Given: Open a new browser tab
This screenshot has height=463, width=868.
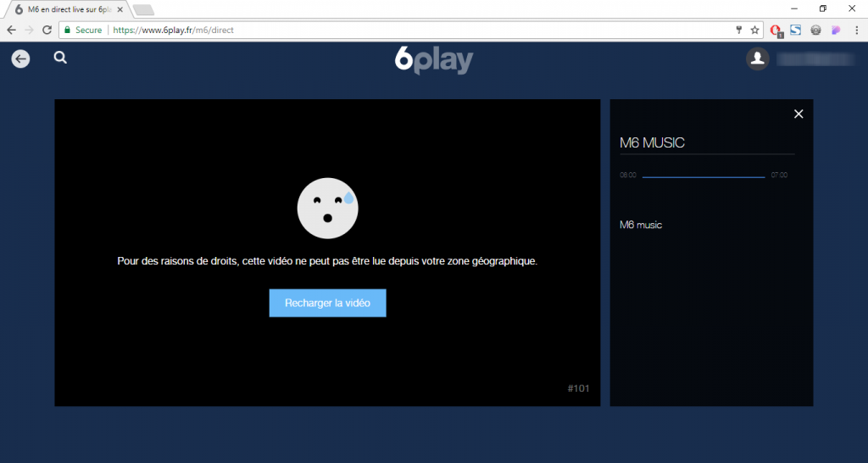Looking at the screenshot, I should coord(143,9).
